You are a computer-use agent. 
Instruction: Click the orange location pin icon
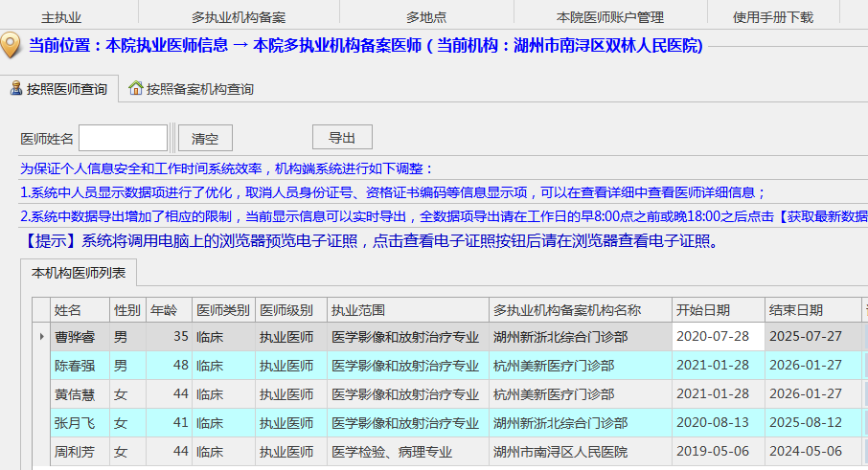coord(11,45)
